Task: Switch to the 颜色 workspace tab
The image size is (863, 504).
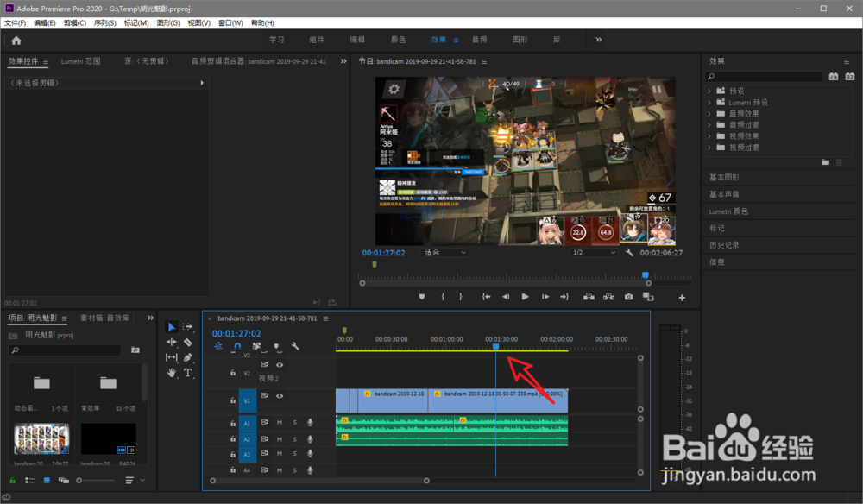Action: click(x=398, y=40)
